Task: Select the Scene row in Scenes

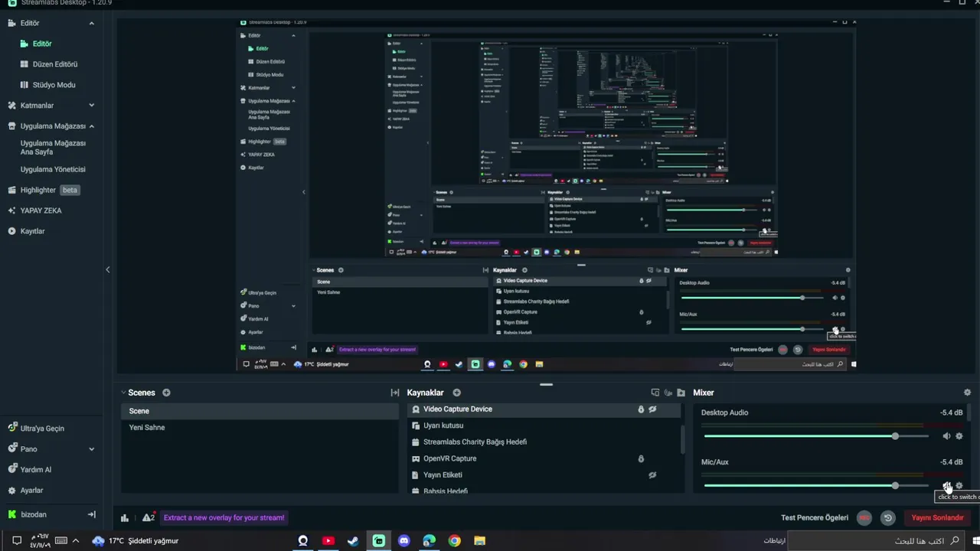Action: tap(260, 411)
